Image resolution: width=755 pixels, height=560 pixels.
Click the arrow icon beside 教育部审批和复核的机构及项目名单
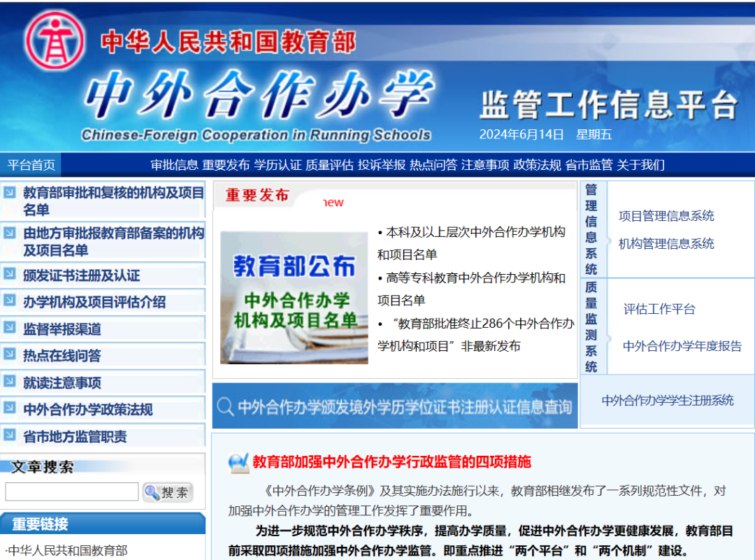[10, 192]
